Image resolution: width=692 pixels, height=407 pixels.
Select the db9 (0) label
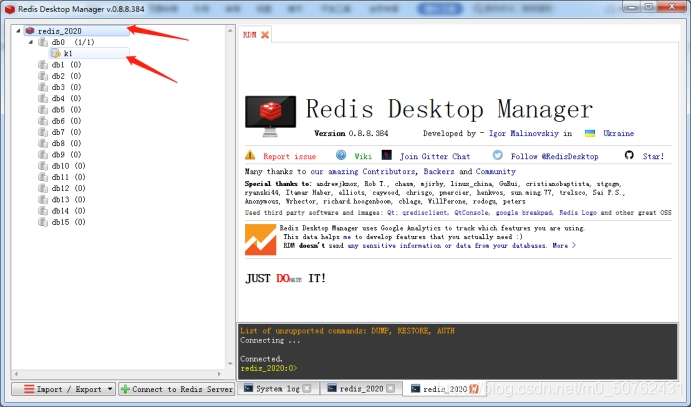[67, 155]
